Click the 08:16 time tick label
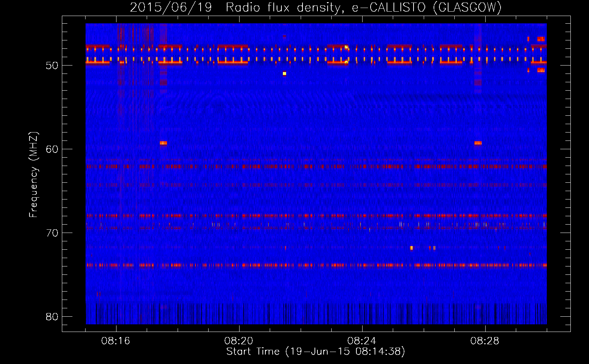 coord(116,341)
